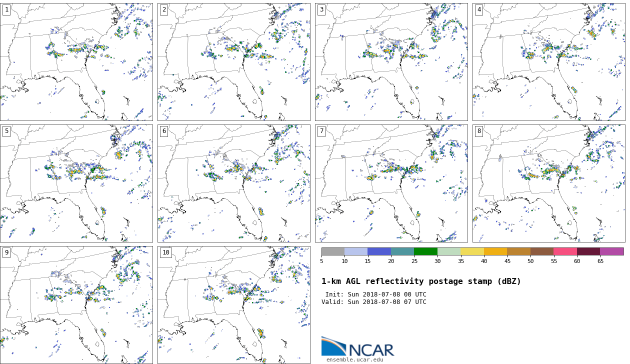Click the '2' member number label
The height and width of the screenshot is (364, 630).
[164, 10]
